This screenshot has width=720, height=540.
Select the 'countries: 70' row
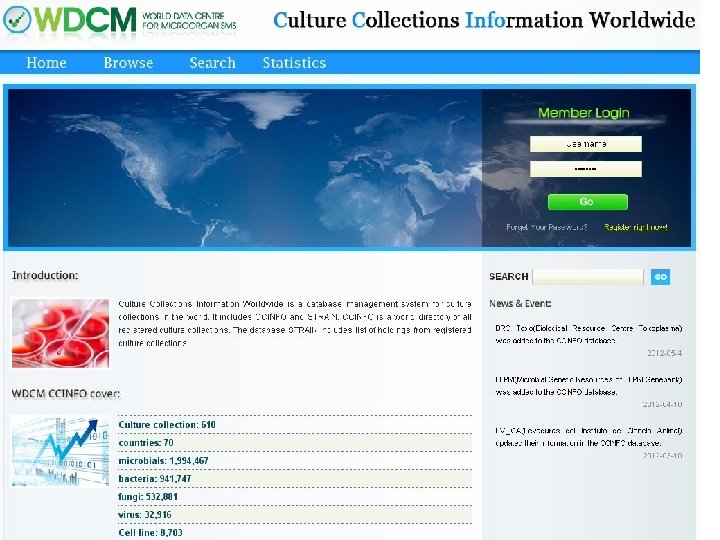[x=295, y=443]
